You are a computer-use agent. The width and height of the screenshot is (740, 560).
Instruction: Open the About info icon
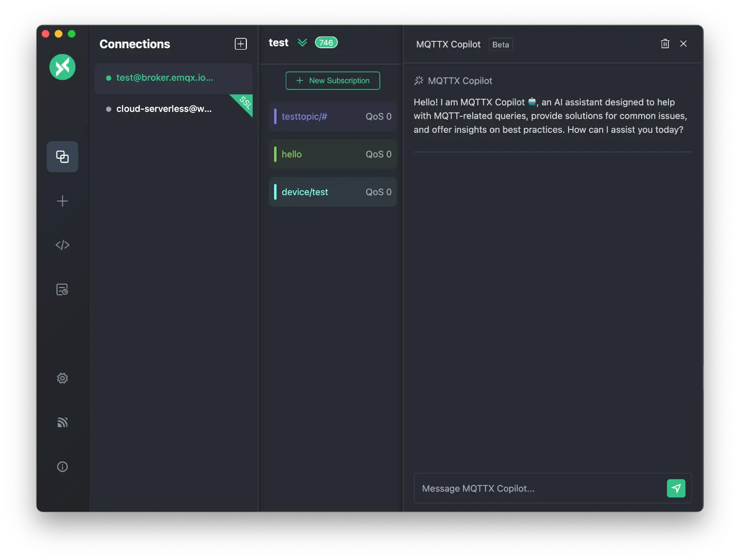coord(62,467)
